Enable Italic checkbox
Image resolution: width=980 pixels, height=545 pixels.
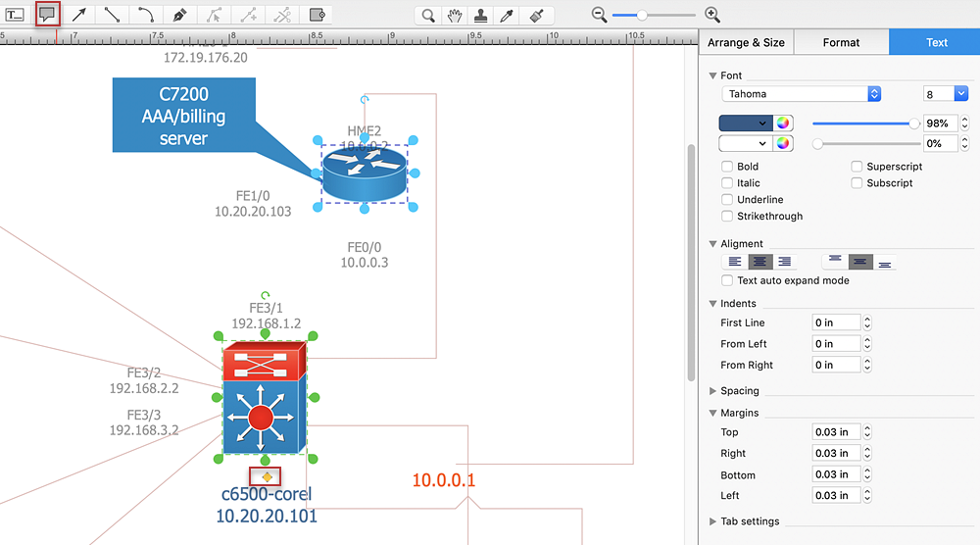[x=727, y=183]
